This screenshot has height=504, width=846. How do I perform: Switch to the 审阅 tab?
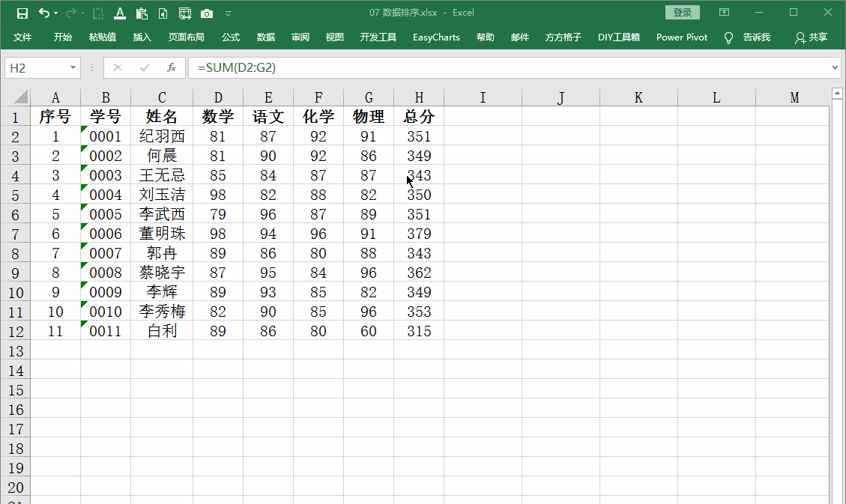click(x=300, y=37)
